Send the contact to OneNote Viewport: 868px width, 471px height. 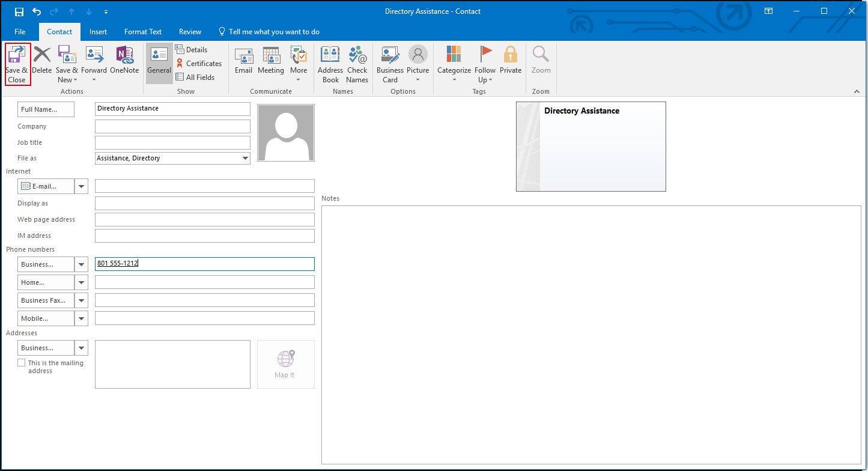pyautogui.click(x=124, y=61)
